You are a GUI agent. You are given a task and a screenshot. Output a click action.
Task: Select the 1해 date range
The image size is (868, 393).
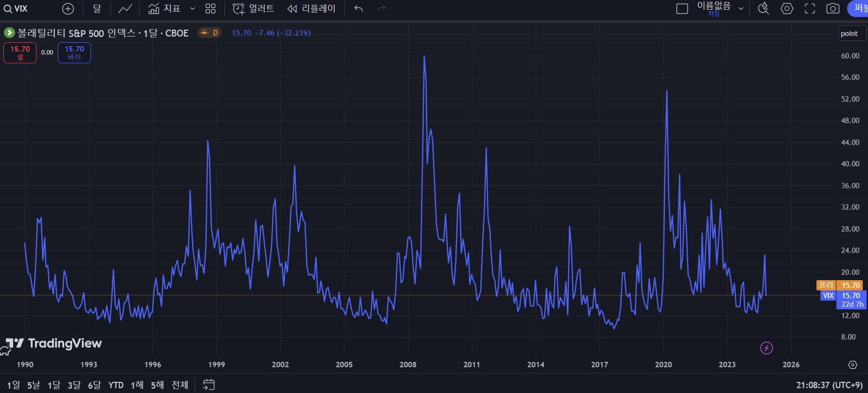137,385
